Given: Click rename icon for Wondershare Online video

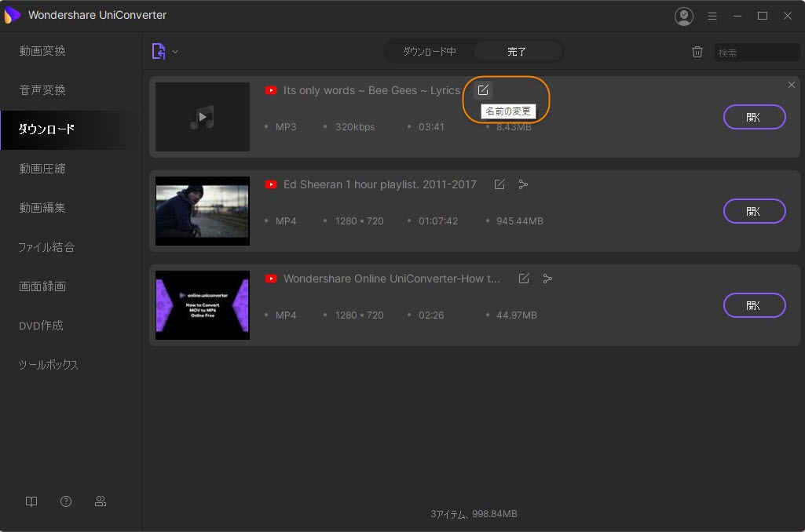Looking at the screenshot, I should [x=524, y=279].
